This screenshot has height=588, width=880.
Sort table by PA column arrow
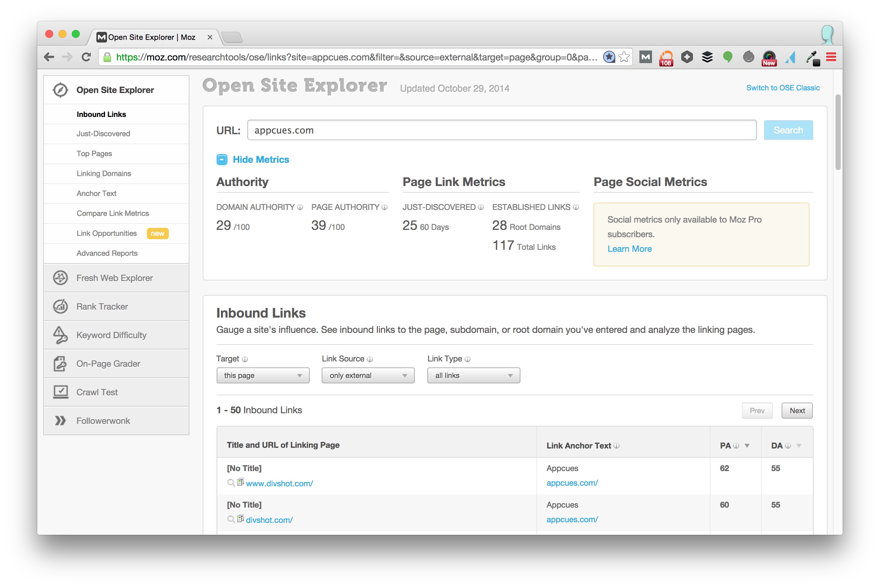(x=747, y=445)
